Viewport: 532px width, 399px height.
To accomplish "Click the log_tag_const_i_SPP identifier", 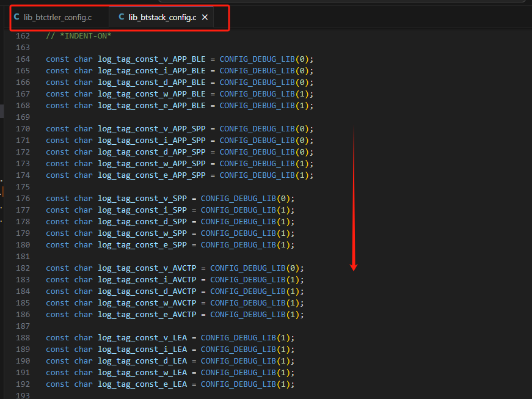I will coord(142,210).
